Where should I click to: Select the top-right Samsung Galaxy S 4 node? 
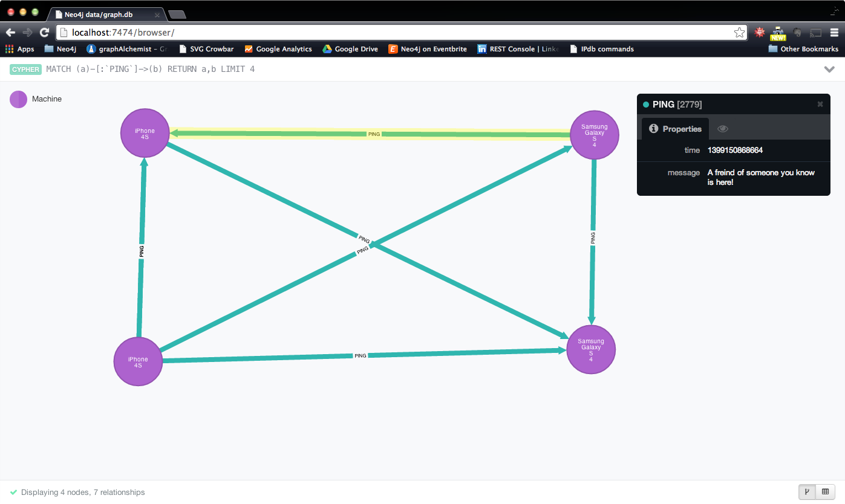pos(595,135)
